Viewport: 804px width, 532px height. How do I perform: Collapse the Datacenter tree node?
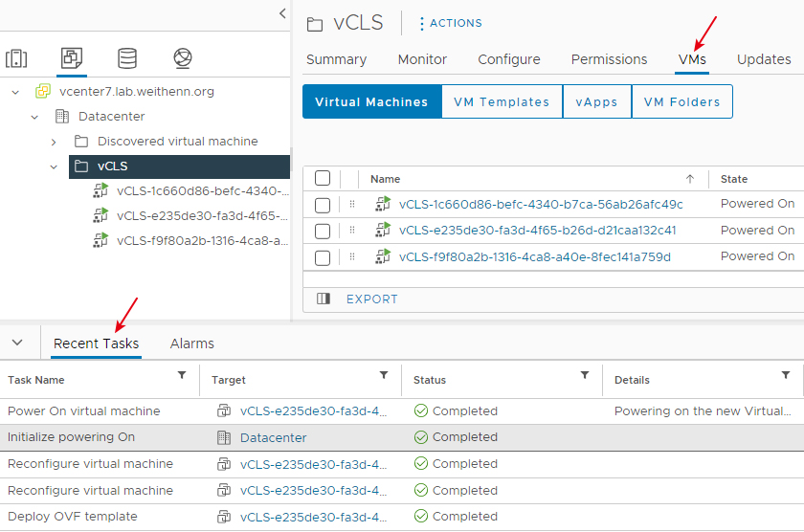[34, 117]
